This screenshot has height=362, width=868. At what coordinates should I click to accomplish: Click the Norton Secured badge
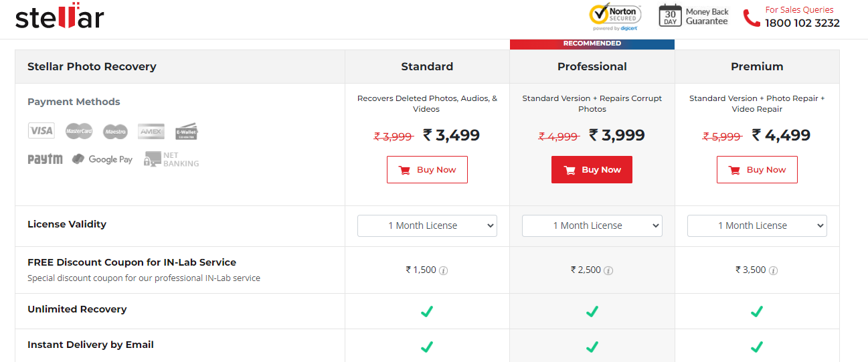tap(615, 17)
